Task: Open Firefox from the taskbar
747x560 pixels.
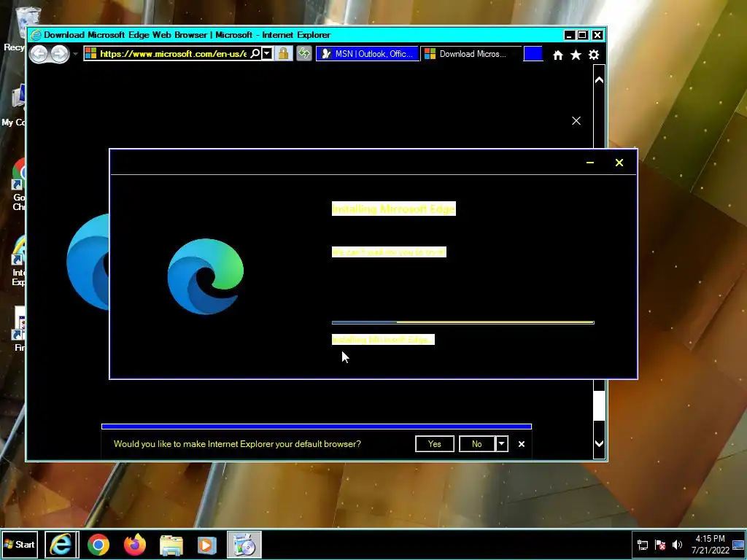Action: click(x=135, y=545)
